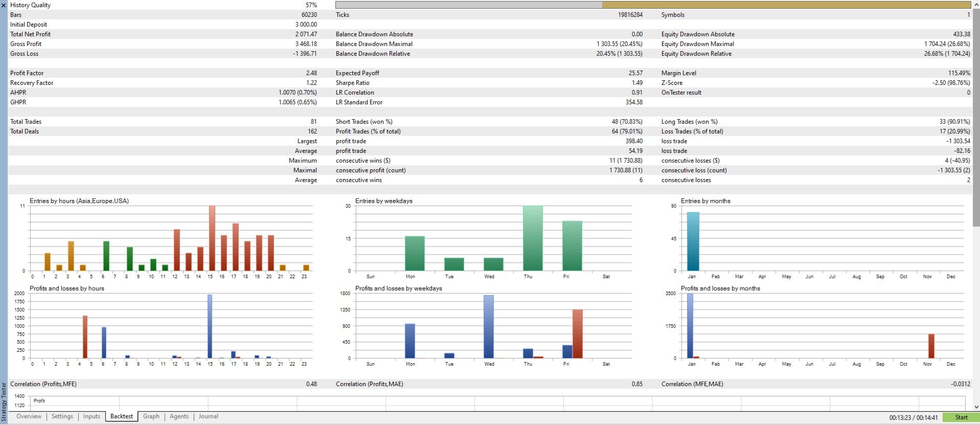Click the scroll down arrow of the report
The width and height of the screenshot is (980, 425).
976,407
